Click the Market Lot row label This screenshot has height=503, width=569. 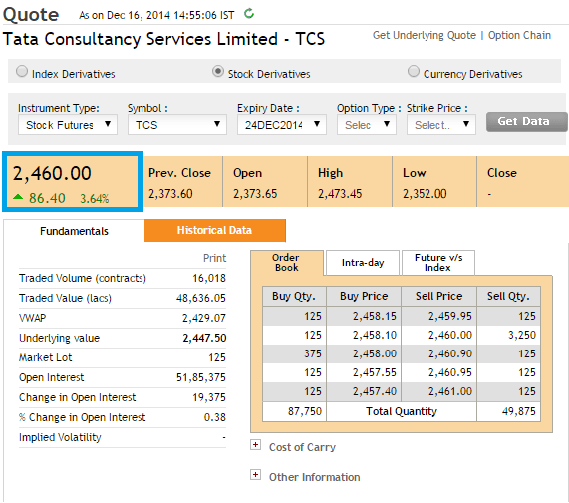tap(46, 357)
